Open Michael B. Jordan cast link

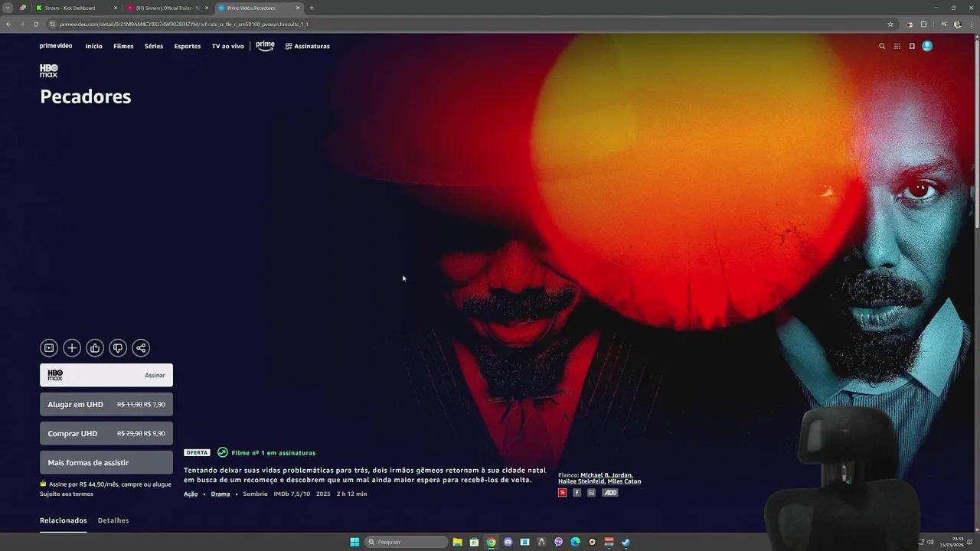point(606,475)
